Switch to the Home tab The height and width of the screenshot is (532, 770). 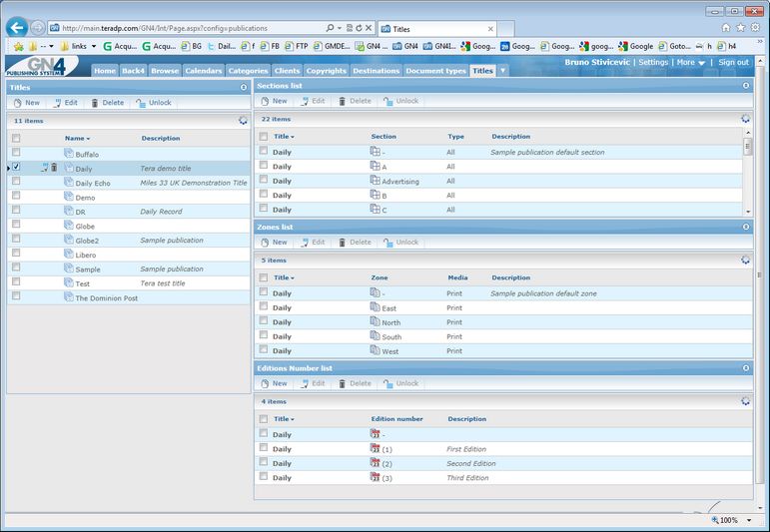(105, 71)
